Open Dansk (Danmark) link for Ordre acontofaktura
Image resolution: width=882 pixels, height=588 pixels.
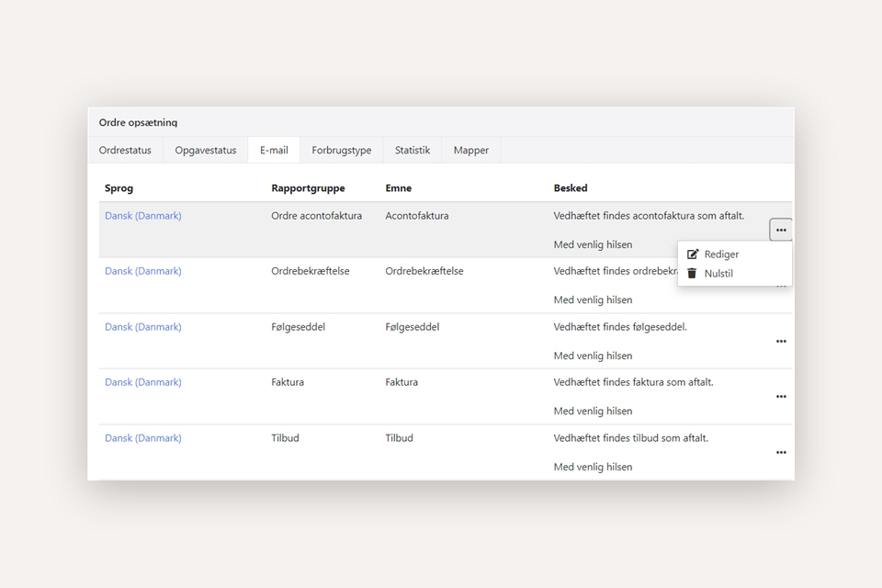pyautogui.click(x=143, y=216)
